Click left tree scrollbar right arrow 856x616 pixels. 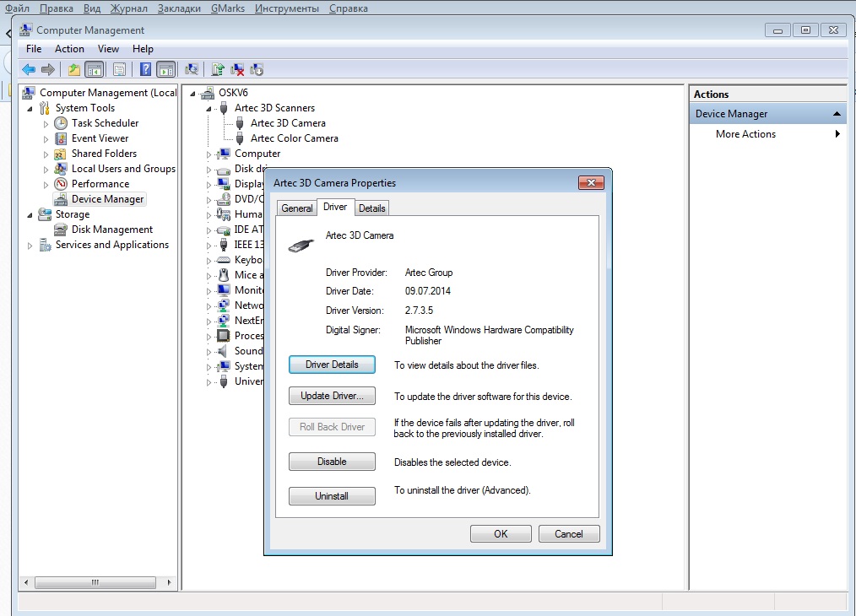pos(169,582)
